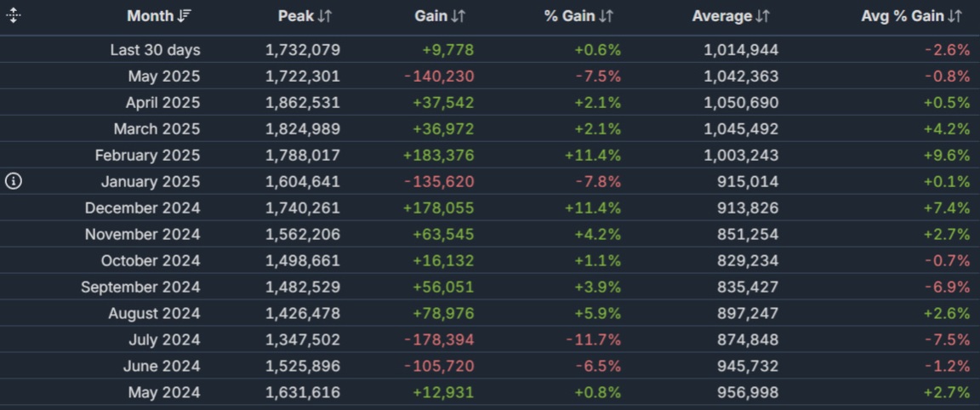Click the -6.9% Avg % Gain value

click(x=948, y=288)
